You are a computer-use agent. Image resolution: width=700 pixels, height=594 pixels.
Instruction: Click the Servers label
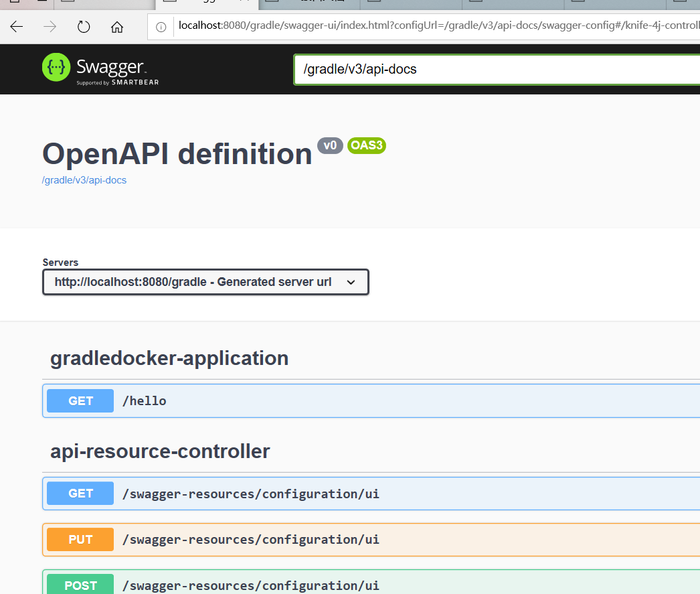click(x=60, y=262)
